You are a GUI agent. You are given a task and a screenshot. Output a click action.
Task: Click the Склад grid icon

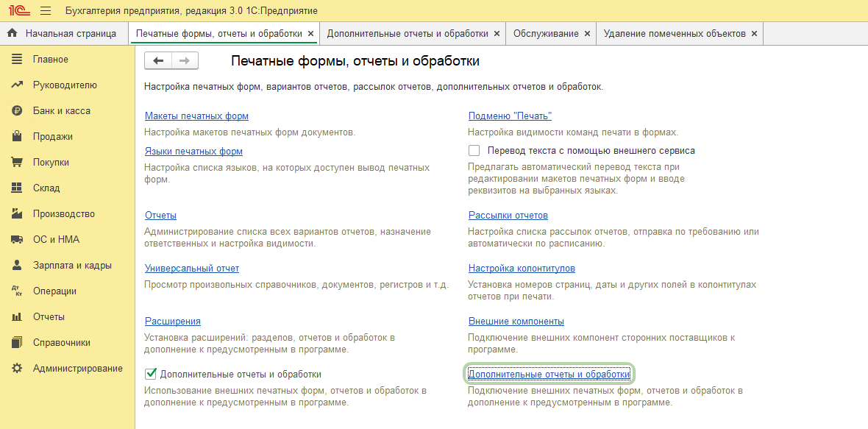(17, 188)
